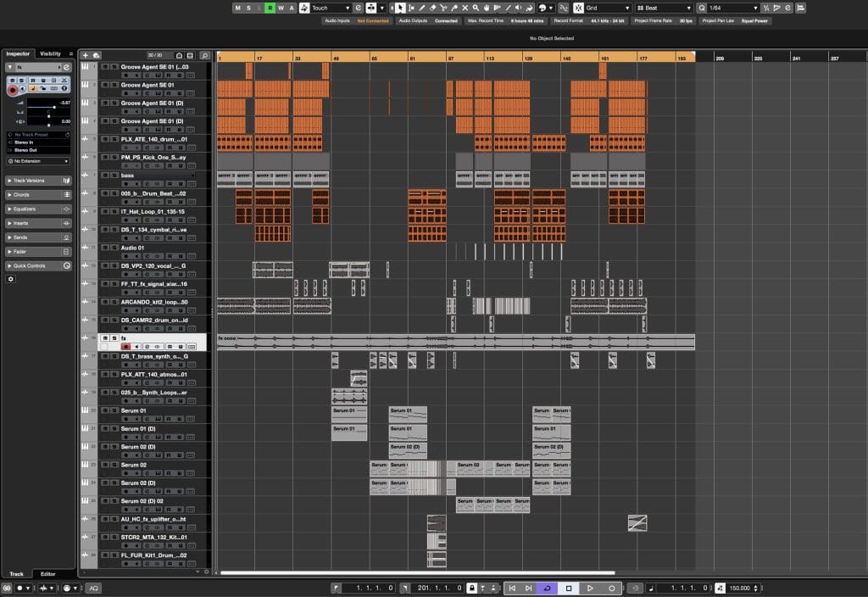Open the track list search magnifier
This screenshot has height=597, width=868.
[x=204, y=55]
